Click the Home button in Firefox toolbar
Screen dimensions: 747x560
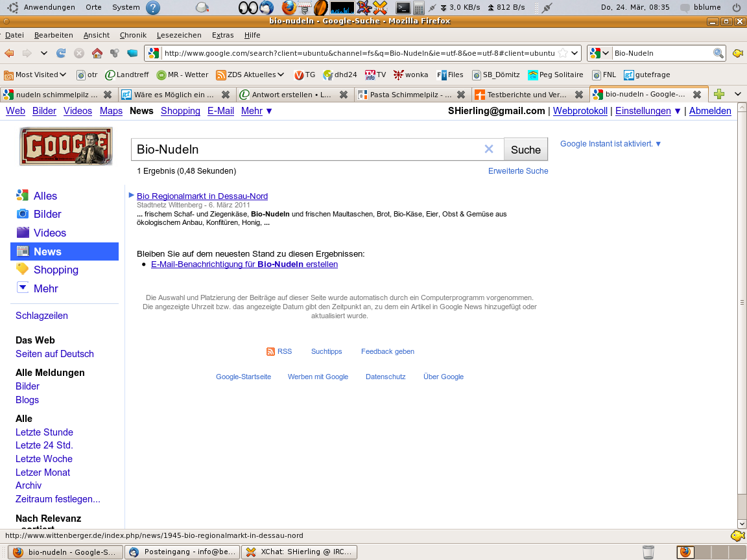(97, 53)
